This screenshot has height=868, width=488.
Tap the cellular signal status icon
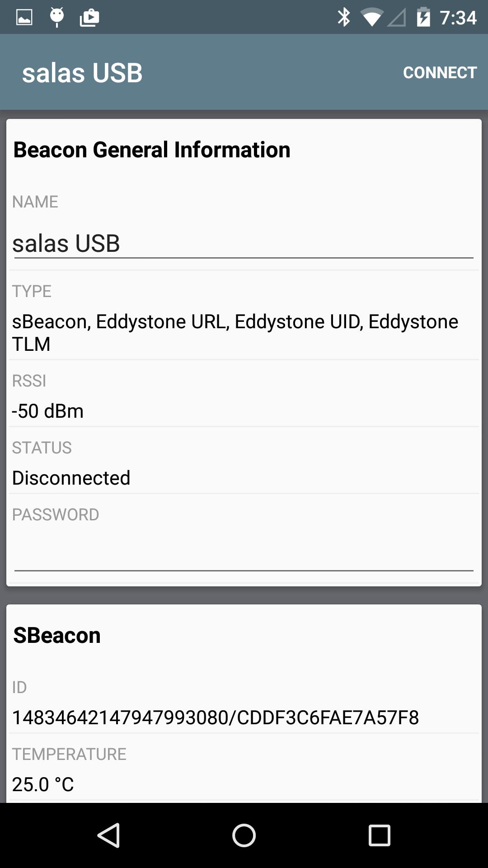point(396,18)
